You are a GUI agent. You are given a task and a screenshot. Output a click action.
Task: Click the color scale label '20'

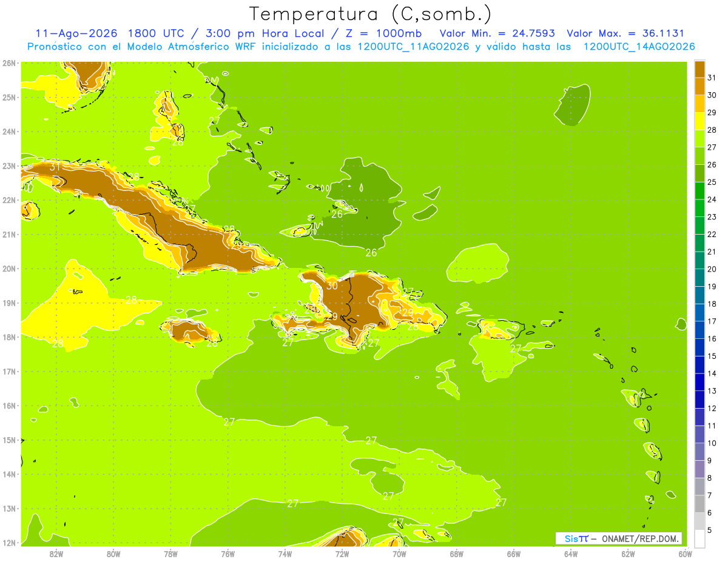(712, 269)
